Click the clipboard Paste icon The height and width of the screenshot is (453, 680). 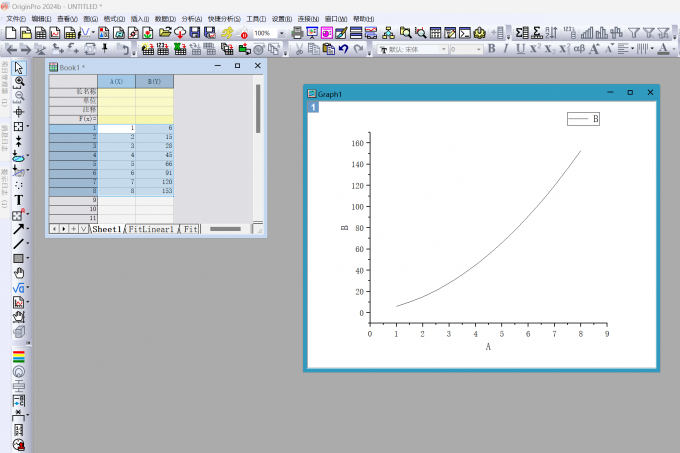(x=329, y=49)
